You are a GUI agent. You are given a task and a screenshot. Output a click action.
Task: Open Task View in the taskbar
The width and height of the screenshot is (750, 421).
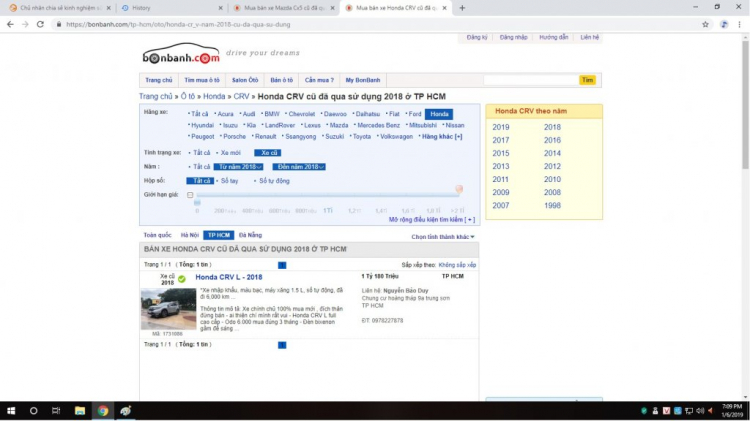click(56, 410)
